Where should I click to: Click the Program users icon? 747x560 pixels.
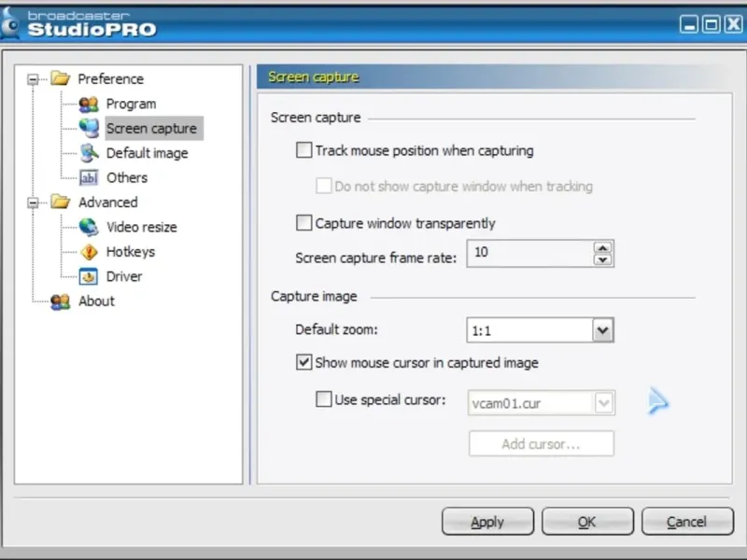coord(89,104)
